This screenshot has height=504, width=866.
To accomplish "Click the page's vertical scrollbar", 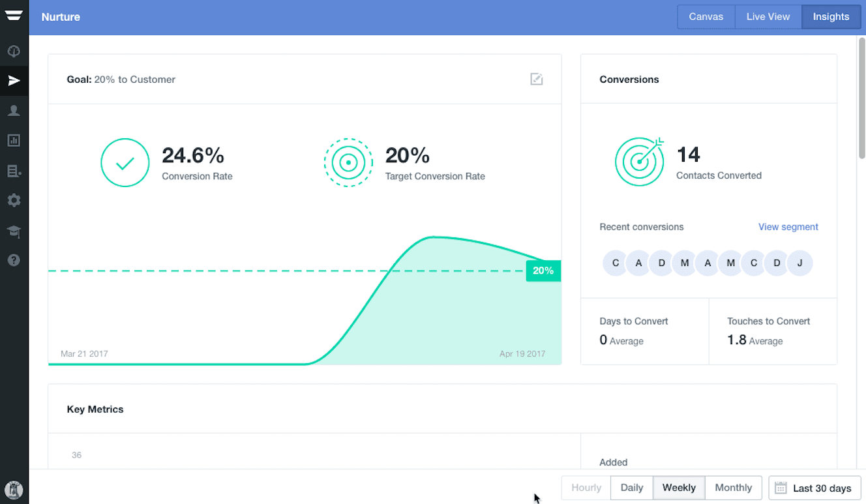I will point(861,98).
